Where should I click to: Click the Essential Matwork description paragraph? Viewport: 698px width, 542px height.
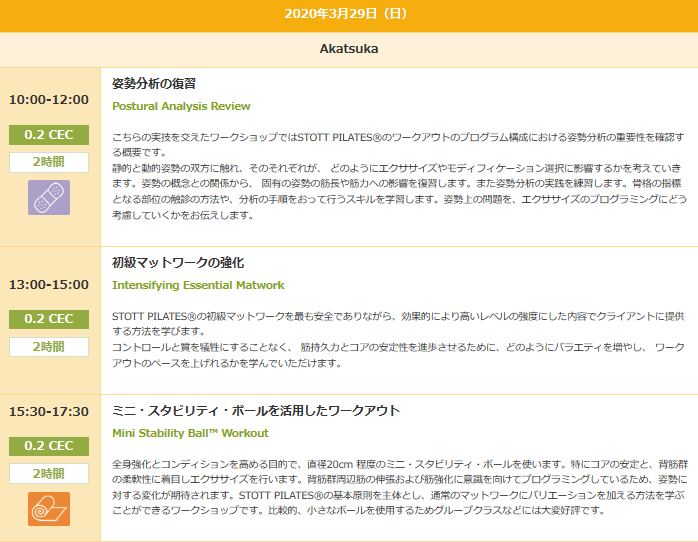click(x=398, y=340)
